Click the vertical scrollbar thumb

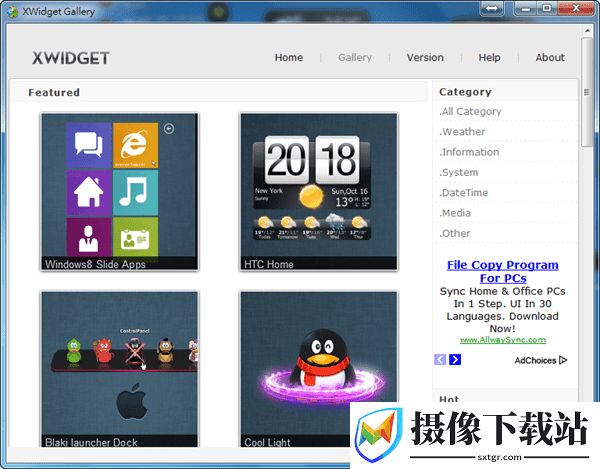(587, 92)
